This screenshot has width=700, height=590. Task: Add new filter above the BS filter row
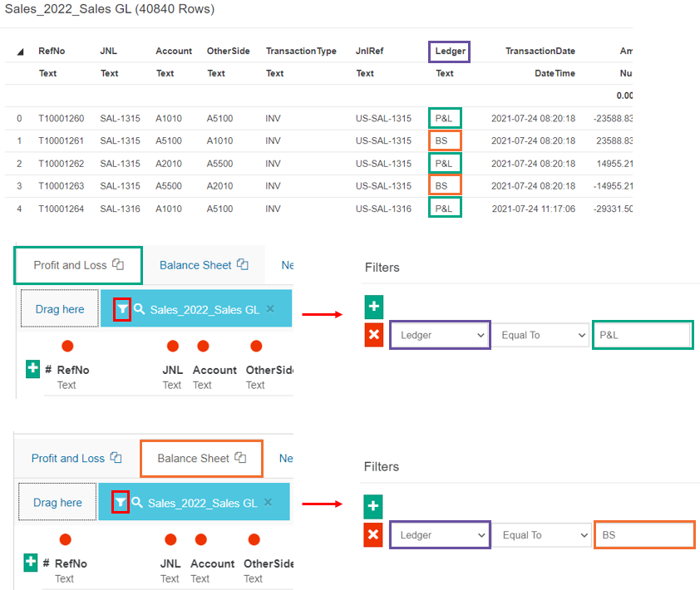point(373,505)
